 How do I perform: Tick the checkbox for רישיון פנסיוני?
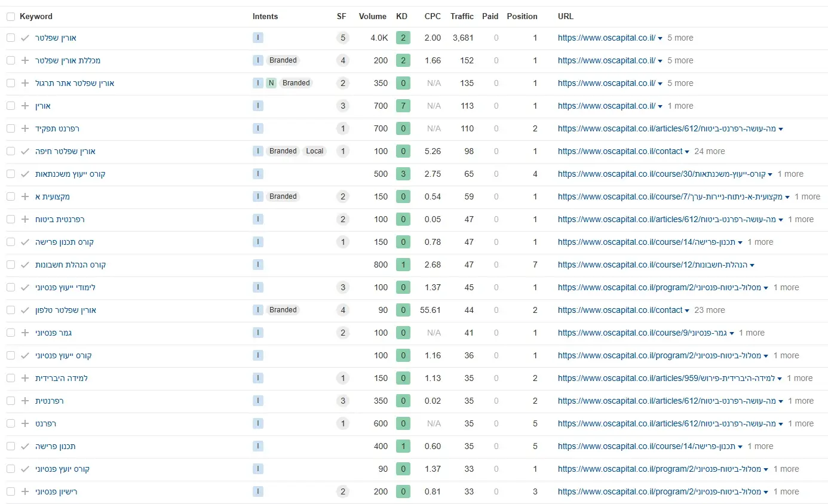pyautogui.click(x=11, y=491)
